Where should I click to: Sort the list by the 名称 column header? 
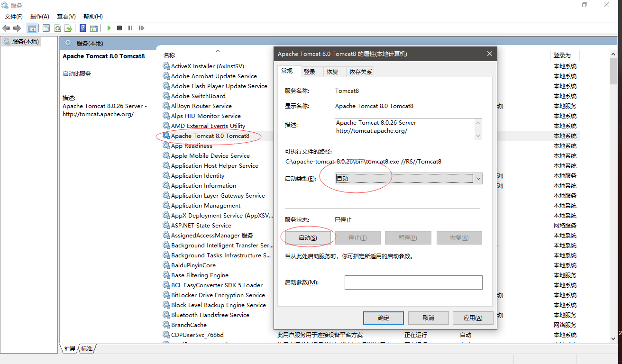coord(169,55)
